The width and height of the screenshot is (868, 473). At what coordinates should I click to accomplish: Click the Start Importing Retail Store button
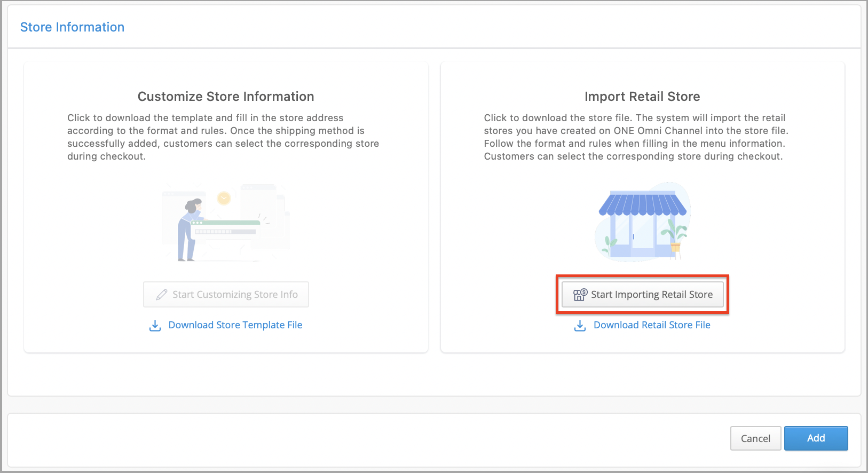[x=642, y=295]
